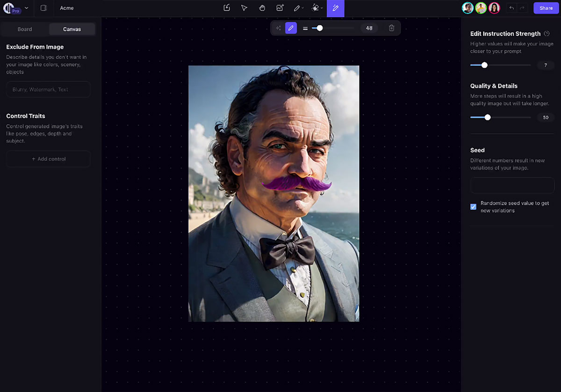The height and width of the screenshot is (392, 561).
Task: Uncheck Randomize seed value checkbox
Action: (x=473, y=207)
